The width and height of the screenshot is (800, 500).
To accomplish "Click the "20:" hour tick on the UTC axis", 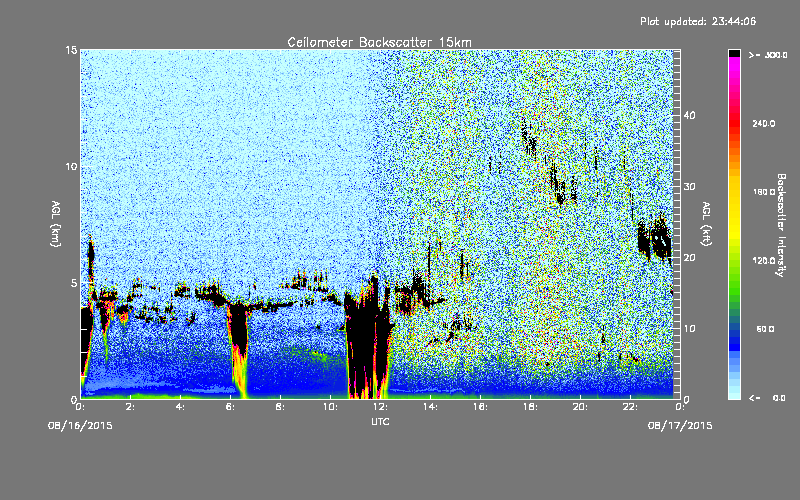I will click(580, 407).
